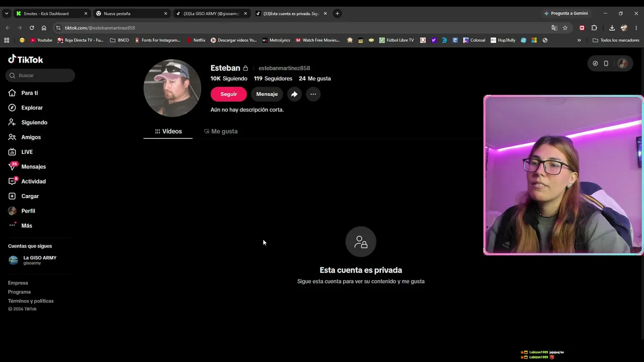
Task: Open the account avatar menu at top right
Action: tap(623, 63)
